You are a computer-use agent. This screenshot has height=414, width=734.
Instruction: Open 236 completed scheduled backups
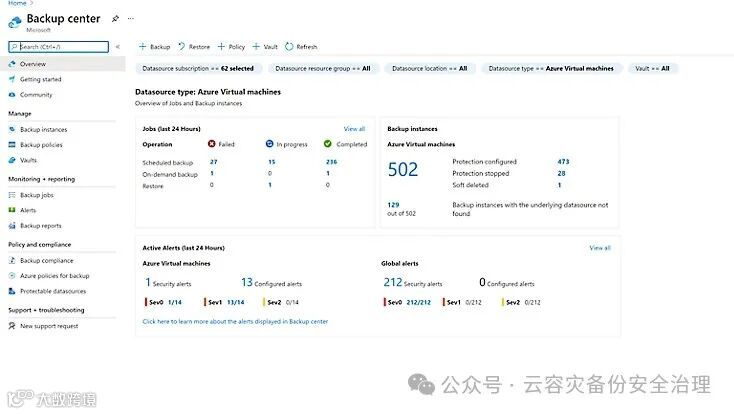[x=331, y=162]
